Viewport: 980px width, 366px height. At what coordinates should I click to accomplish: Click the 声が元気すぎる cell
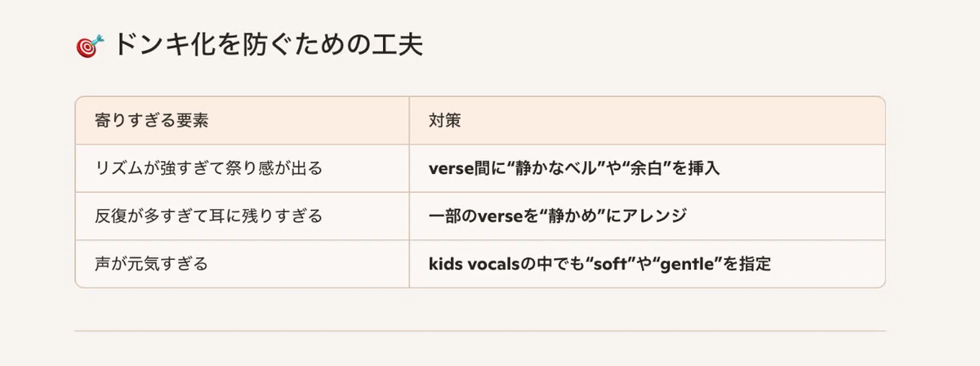pos(242,264)
